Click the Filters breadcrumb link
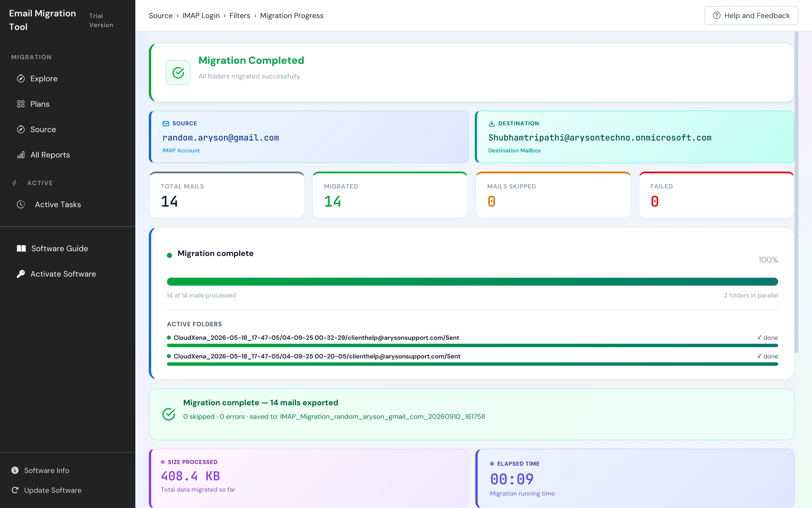Viewport: 812px width, 508px height. click(240, 16)
